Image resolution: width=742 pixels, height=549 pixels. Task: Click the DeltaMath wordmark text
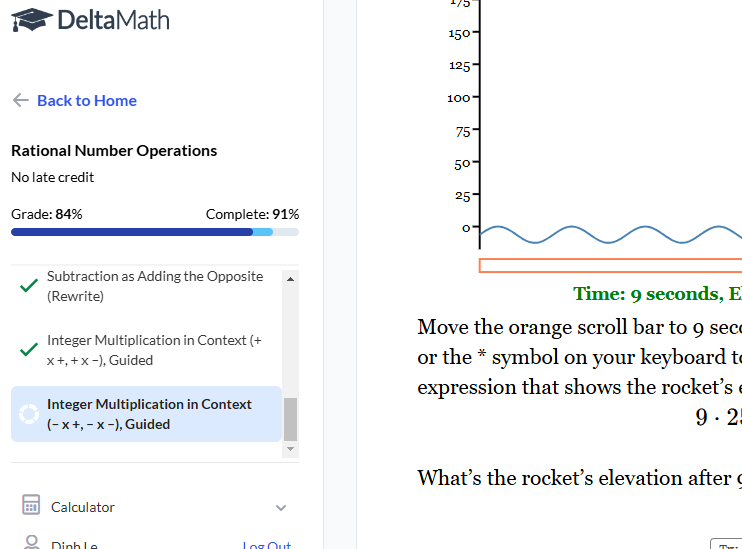click(113, 20)
